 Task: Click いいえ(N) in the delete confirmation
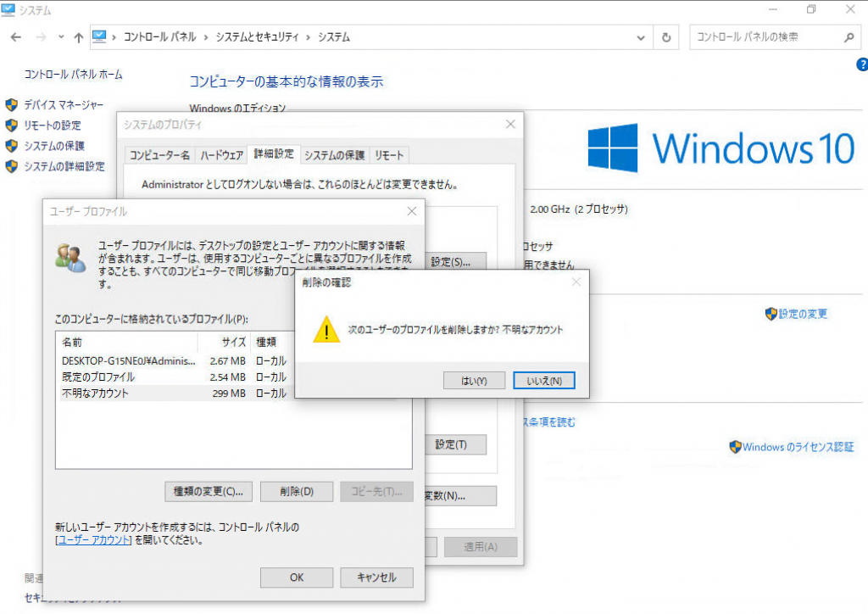tap(544, 381)
